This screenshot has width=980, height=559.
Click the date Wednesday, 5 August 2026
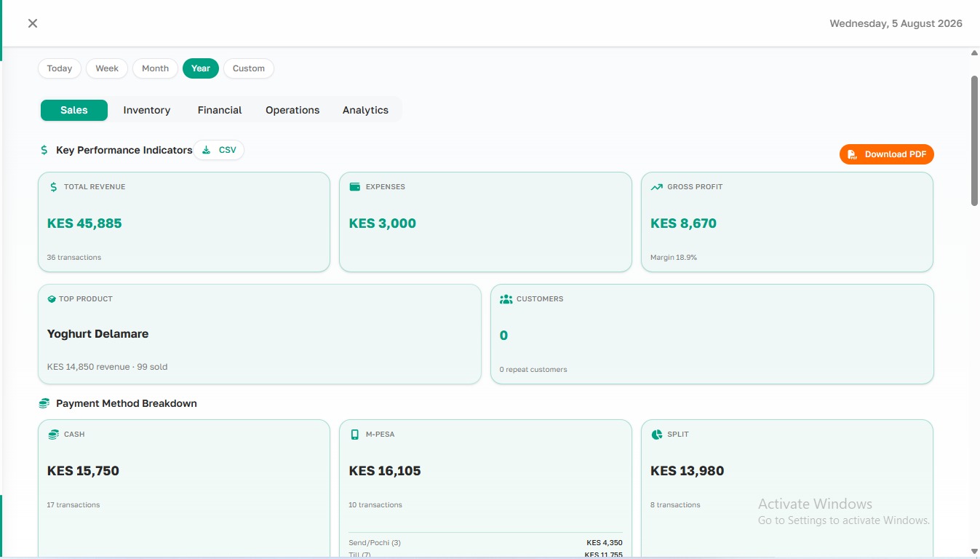[896, 23]
